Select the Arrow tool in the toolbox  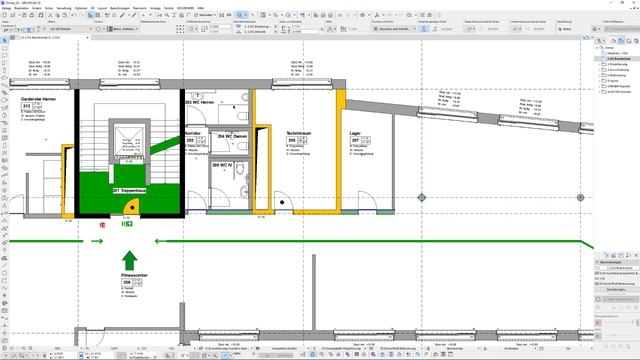click(x=4, y=40)
